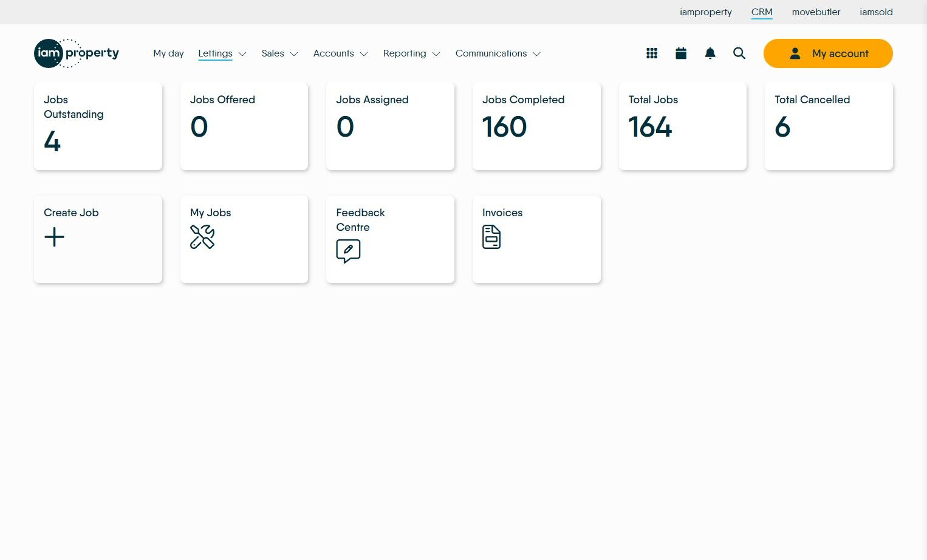Screen dimensions: 927x560
Task: Open My Jobs tools icon
Action: pyautogui.click(x=202, y=237)
